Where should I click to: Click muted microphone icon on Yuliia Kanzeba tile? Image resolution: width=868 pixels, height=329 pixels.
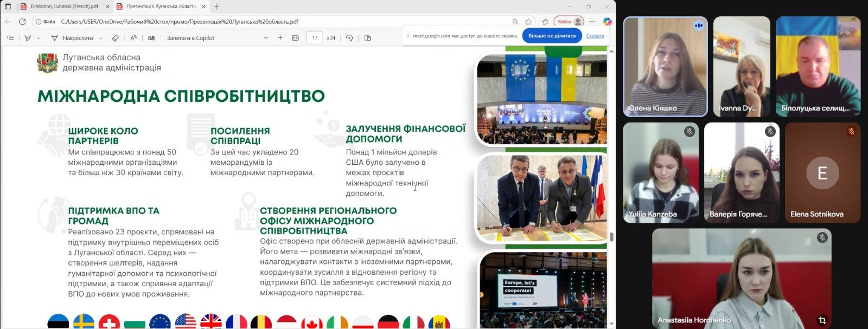(690, 131)
